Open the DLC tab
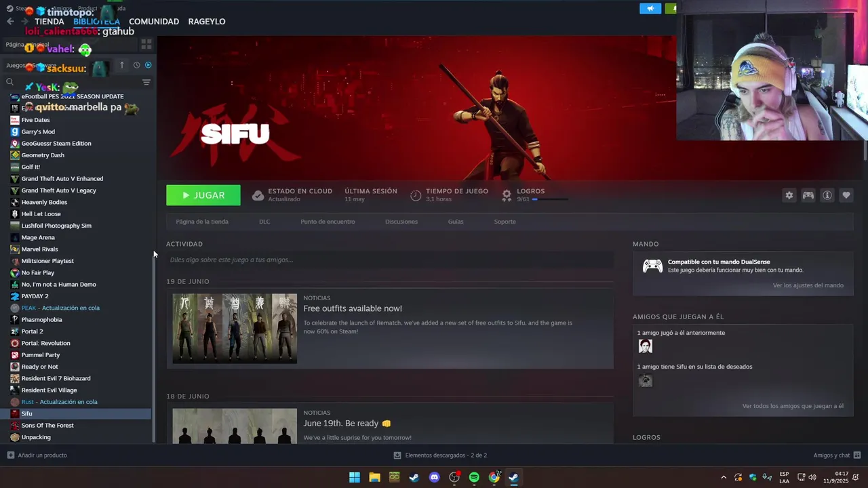This screenshot has width=868, height=488. pyautogui.click(x=264, y=222)
